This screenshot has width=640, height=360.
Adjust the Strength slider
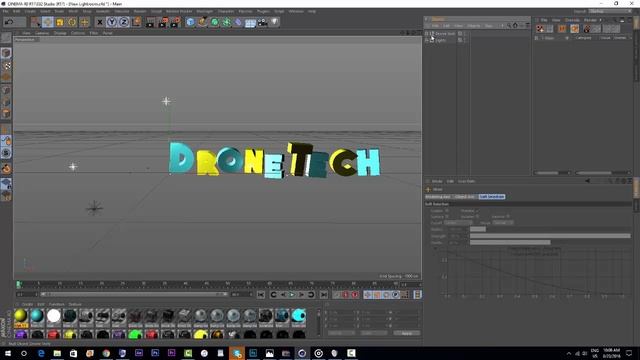point(550,236)
